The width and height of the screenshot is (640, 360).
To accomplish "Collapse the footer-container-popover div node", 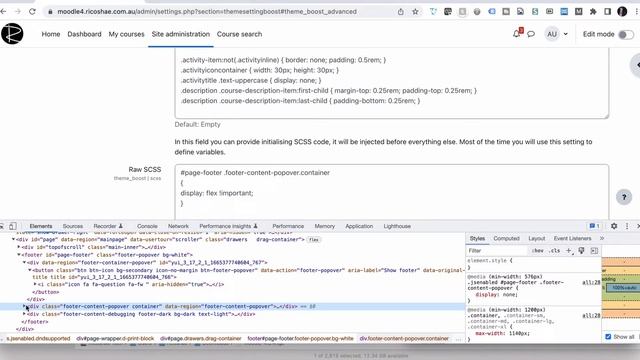I will (24, 262).
